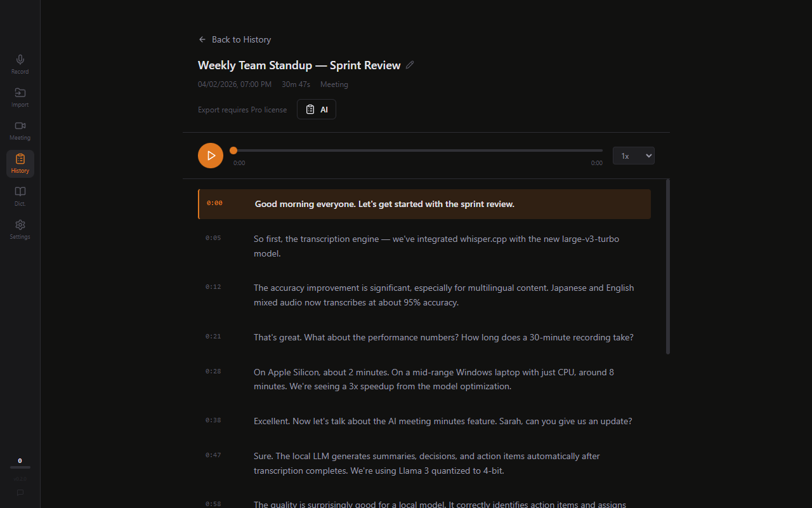Viewport: 812px width, 508px height.
Task: Open the Import section in sidebar
Action: (x=20, y=97)
